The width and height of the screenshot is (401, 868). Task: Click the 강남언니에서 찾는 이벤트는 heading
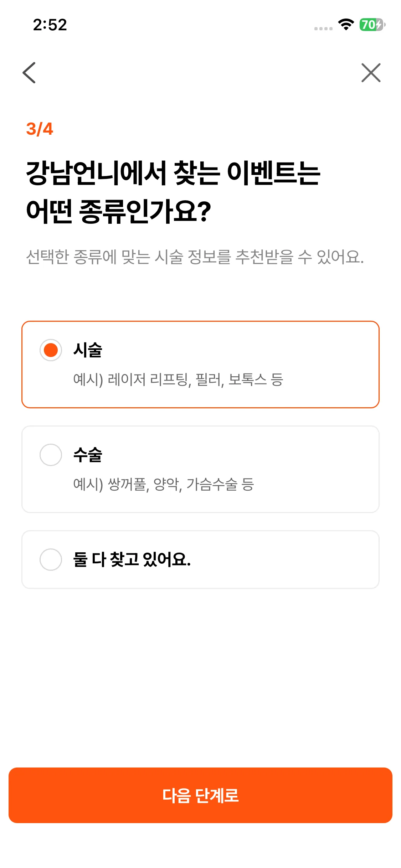point(173,173)
